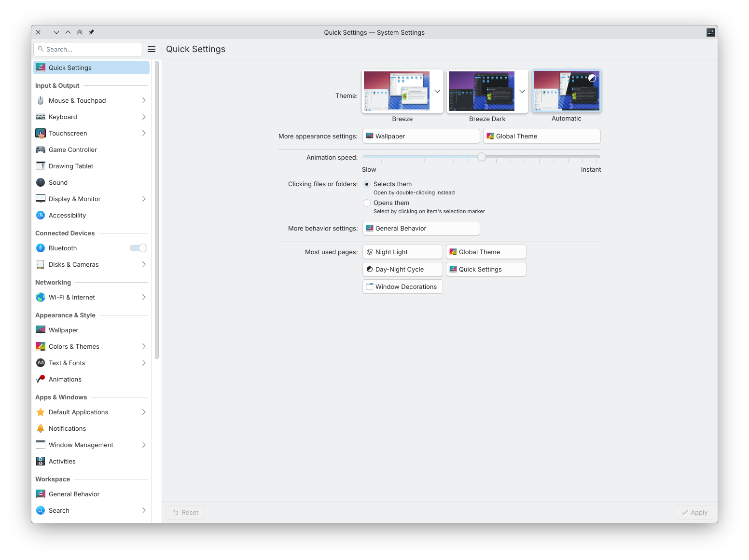Image resolution: width=749 pixels, height=560 pixels.
Task: Click the pin window icon in title bar
Action: (91, 32)
